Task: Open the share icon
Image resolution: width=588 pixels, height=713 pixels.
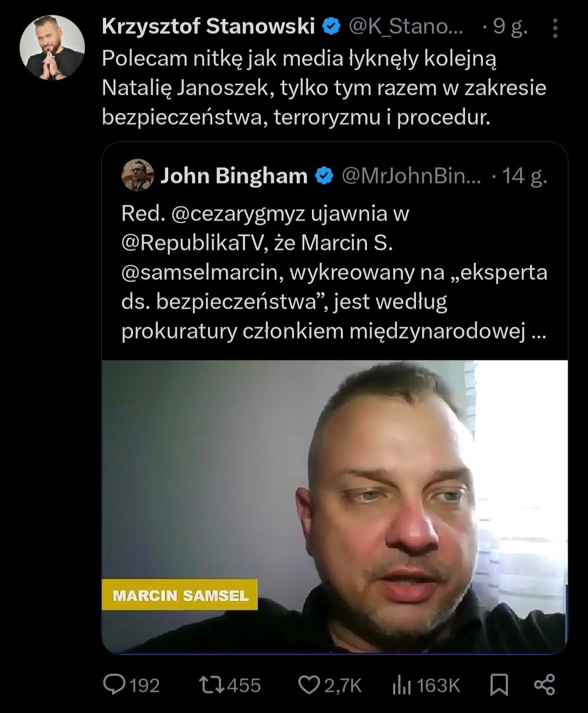Action: pos(544,685)
